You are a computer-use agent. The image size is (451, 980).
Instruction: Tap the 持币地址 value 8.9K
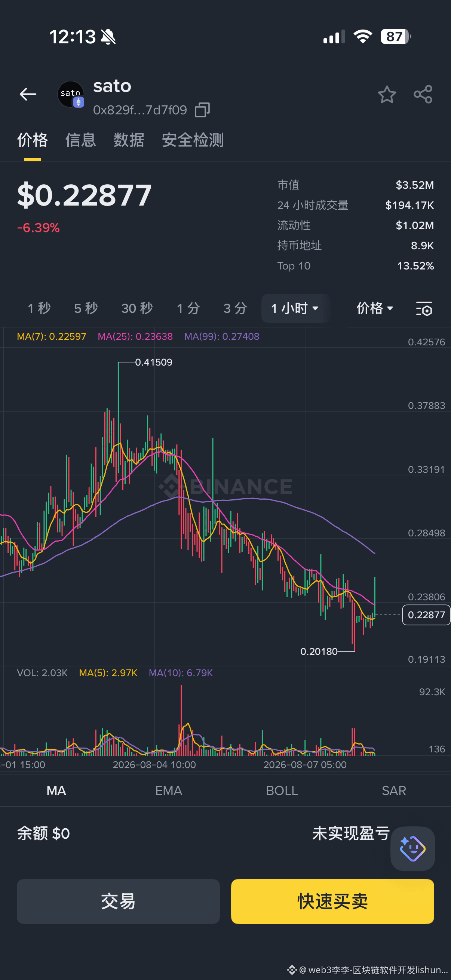coord(423,246)
